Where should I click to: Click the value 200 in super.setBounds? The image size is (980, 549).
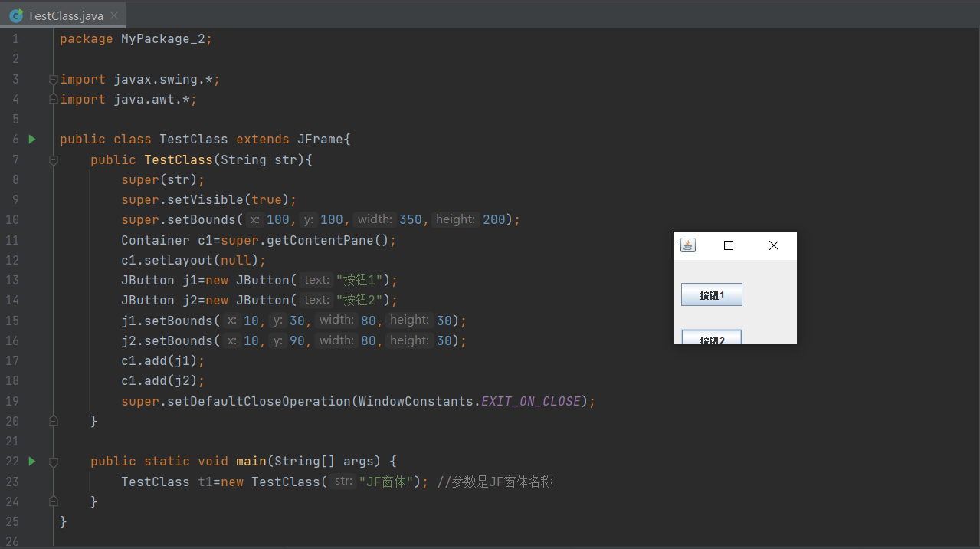point(494,219)
